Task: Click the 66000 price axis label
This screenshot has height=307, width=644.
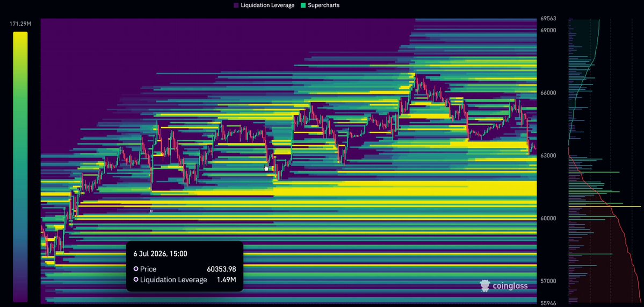Action: coord(548,93)
